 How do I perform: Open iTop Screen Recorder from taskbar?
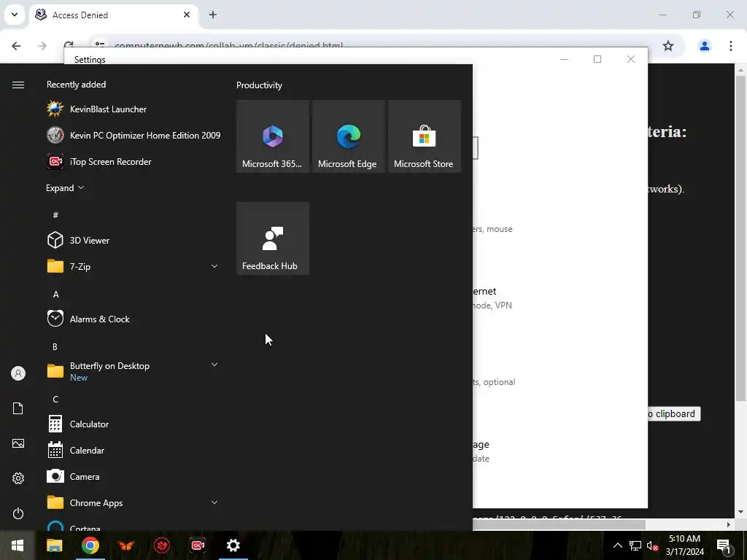click(x=198, y=545)
